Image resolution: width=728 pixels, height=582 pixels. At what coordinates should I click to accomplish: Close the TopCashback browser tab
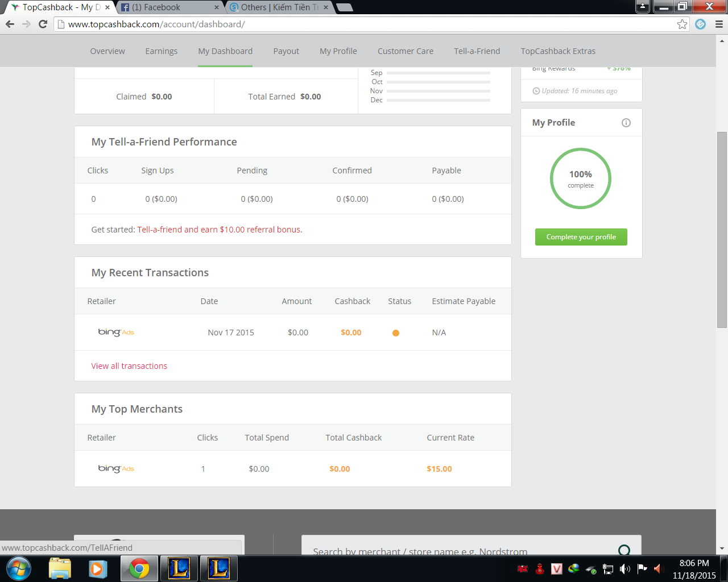(x=107, y=7)
